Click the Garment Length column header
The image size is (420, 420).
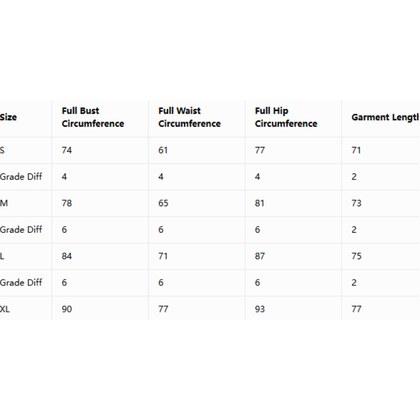point(386,117)
